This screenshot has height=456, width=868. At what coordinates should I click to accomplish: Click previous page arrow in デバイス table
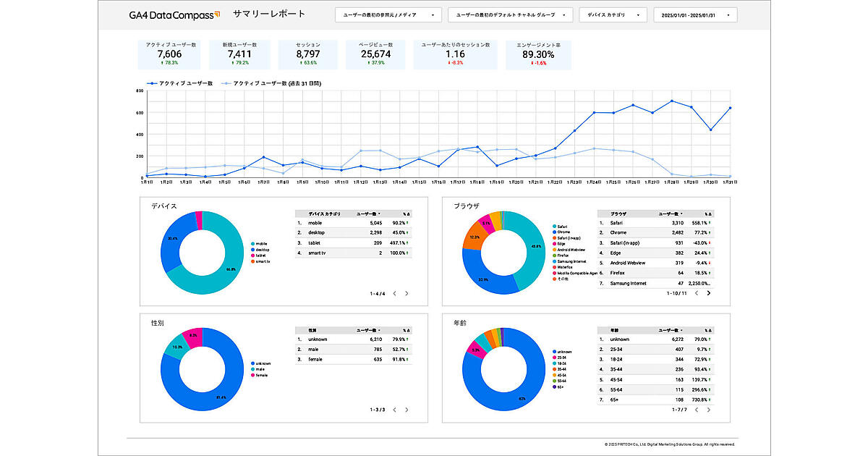click(394, 293)
